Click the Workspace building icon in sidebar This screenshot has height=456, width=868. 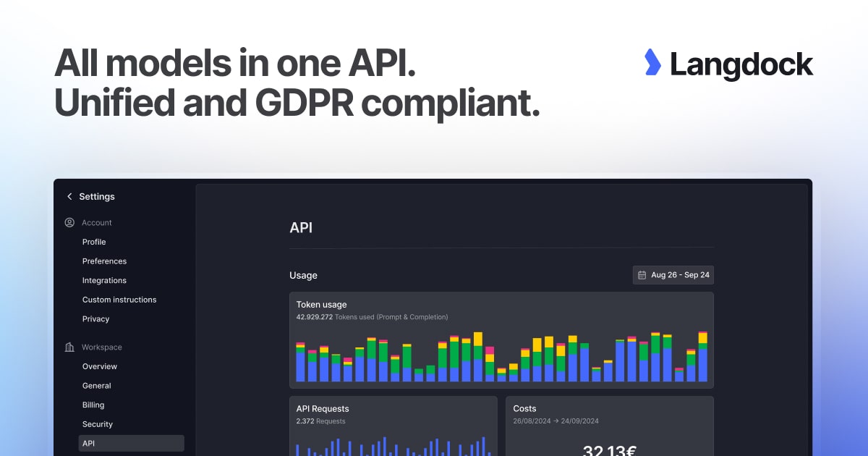click(69, 347)
